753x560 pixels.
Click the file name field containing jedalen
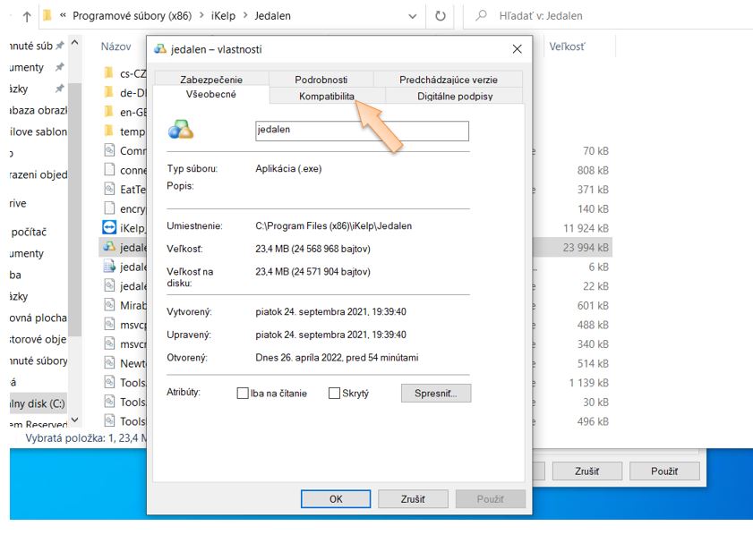pyautogui.click(x=362, y=131)
